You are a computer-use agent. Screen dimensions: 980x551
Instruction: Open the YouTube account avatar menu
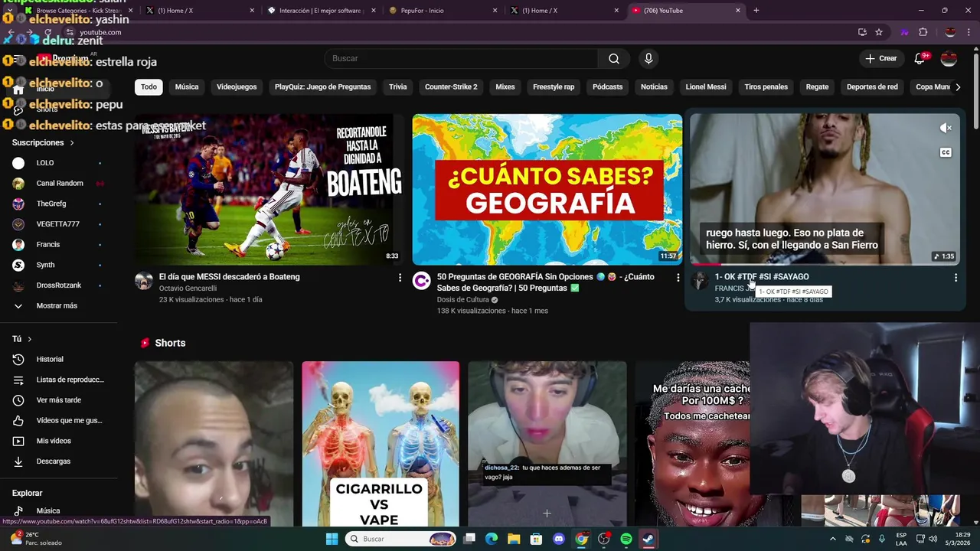949,59
